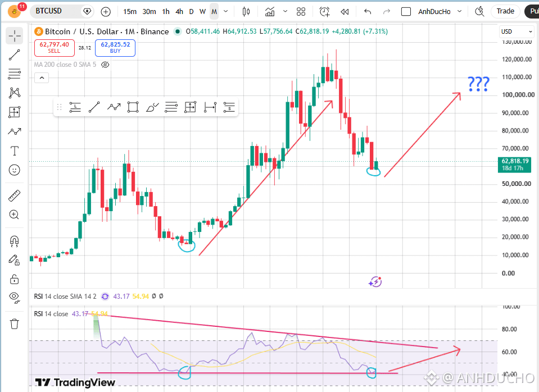Select short position tool in floating toolbar
The width and height of the screenshot is (539, 392).
pyautogui.click(x=229, y=107)
